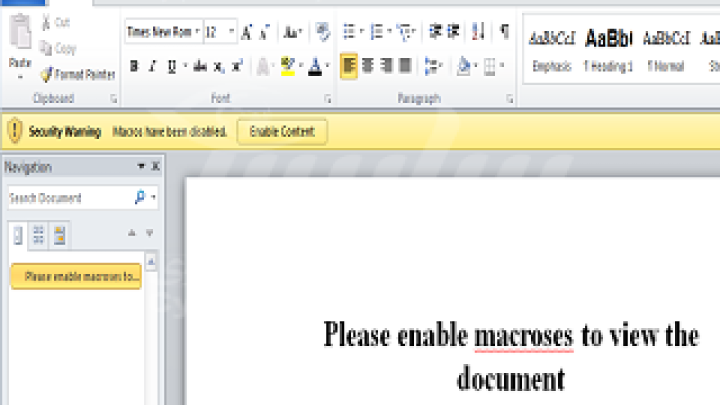Viewport: 720px width, 405px height.
Task: Toggle Bold formatting
Action: [x=134, y=66]
